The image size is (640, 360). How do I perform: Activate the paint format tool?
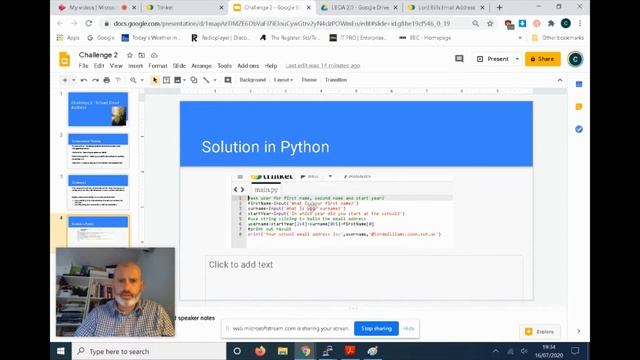pyautogui.click(x=118, y=80)
